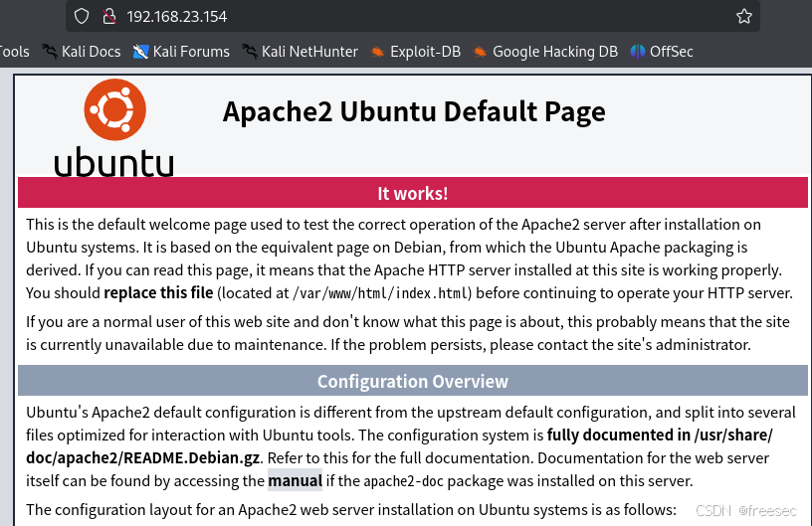
Task: Open the Google Hacking DB bookmark
Action: [545, 52]
